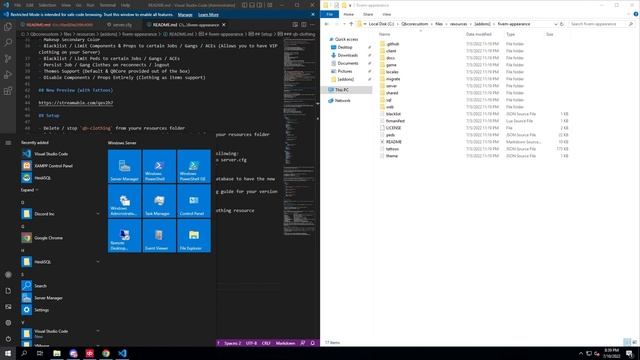
Task: Select the tattoos file in Explorer
Action: (x=392, y=149)
